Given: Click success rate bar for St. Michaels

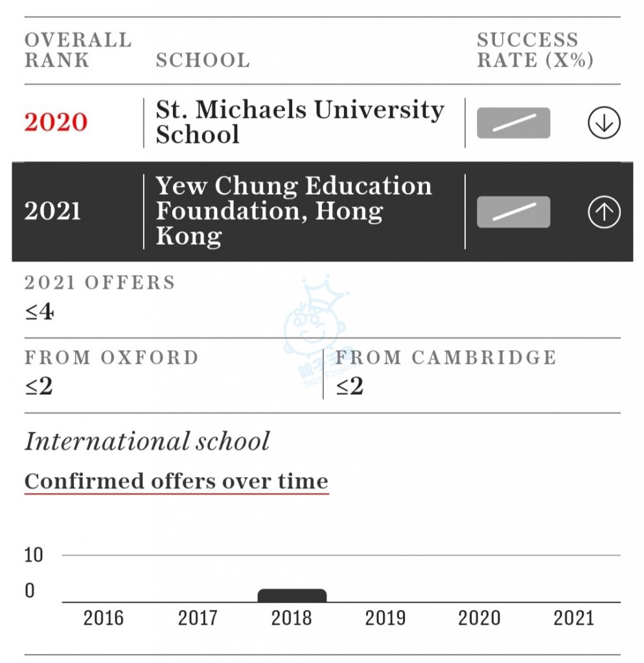Looking at the screenshot, I should 513,123.
